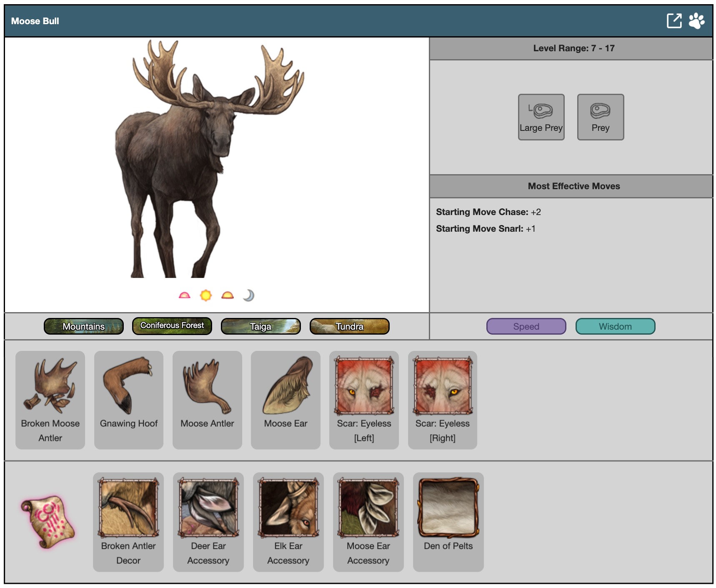716x588 pixels.
Task: Select the Den of Pelts item
Action: 448,522
